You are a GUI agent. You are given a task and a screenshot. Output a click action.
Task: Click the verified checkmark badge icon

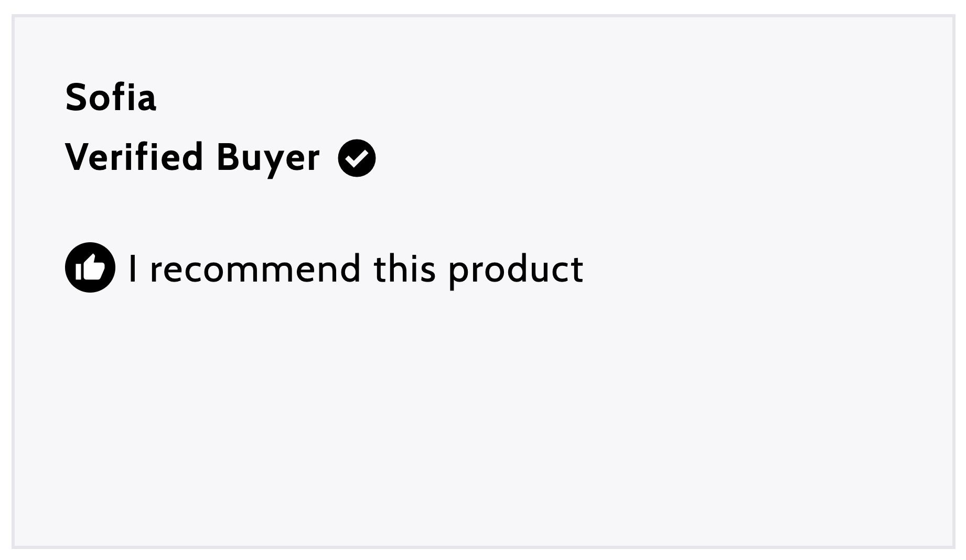click(x=357, y=158)
